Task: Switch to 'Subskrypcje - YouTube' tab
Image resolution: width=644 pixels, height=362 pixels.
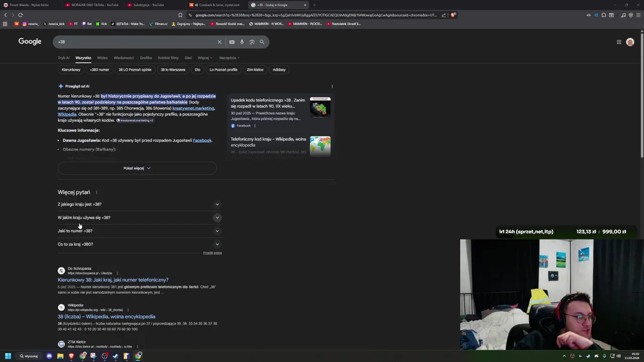Action: click(154, 5)
